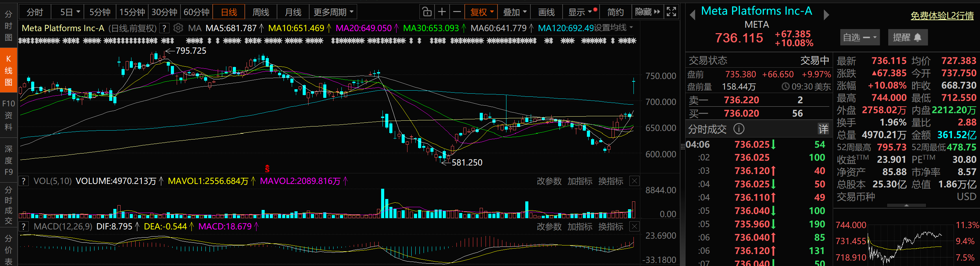Image resolution: width=980 pixels, height=266 pixels.
Task: Switch to 15分钟 period tab
Action: pyautogui.click(x=132, y=12)
